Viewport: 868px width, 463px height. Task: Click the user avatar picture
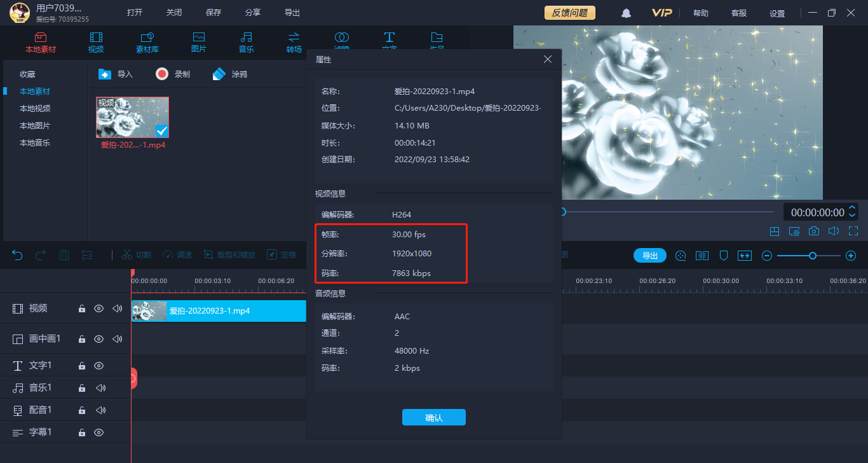pos(20,13)
